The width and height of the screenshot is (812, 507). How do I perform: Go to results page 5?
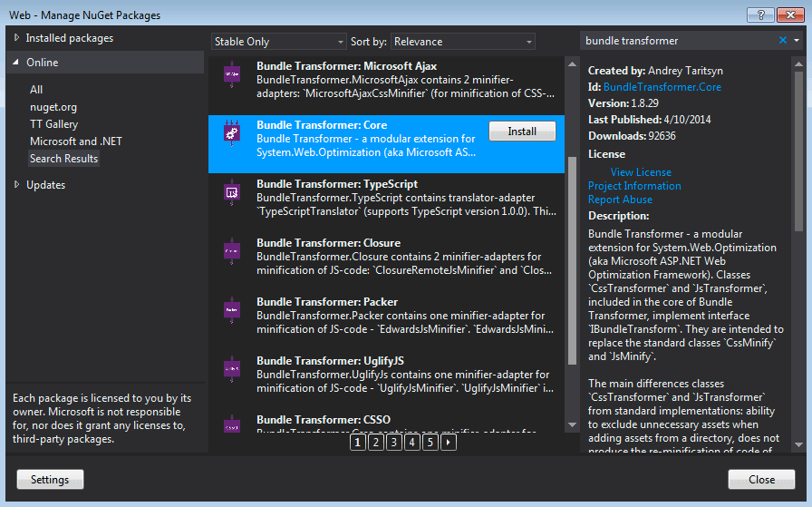pos(430,443)
